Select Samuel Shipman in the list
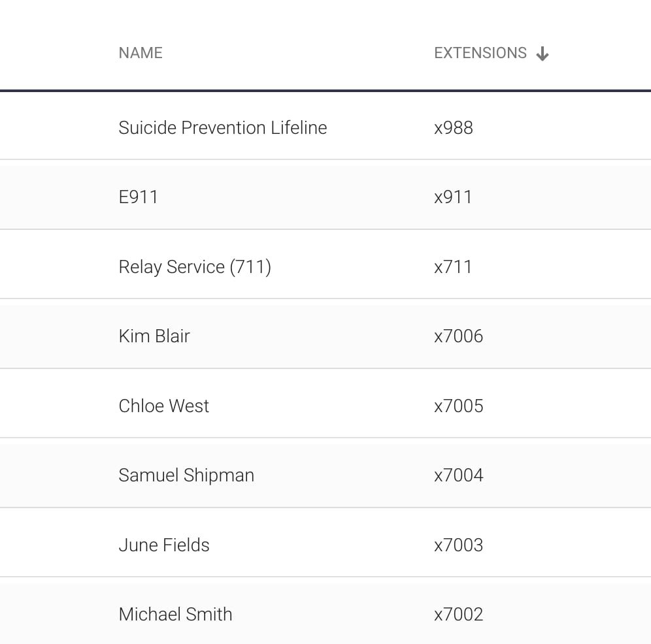The image size is (651, 644). (186, 475)
